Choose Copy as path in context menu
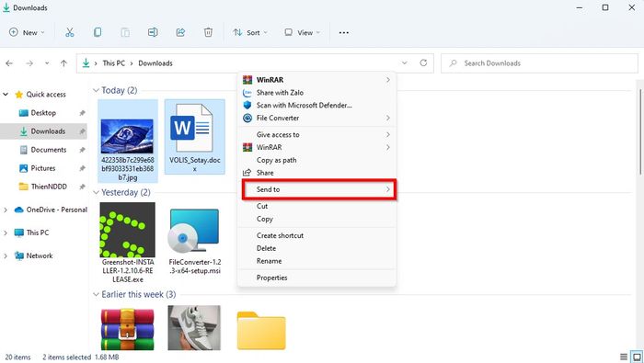Viewport: 644px width, 363px height. (x=276, y=160)
